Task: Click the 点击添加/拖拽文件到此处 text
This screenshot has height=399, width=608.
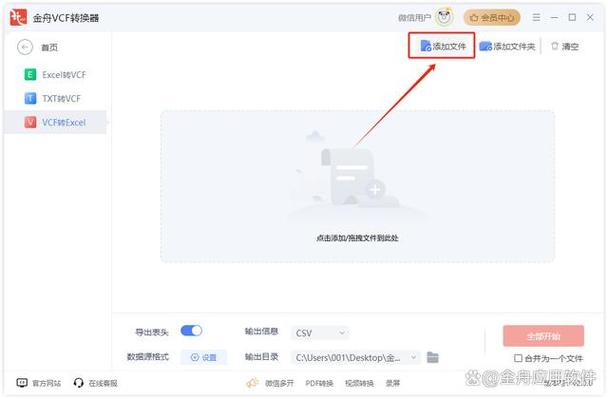Action: click(357, 238)
